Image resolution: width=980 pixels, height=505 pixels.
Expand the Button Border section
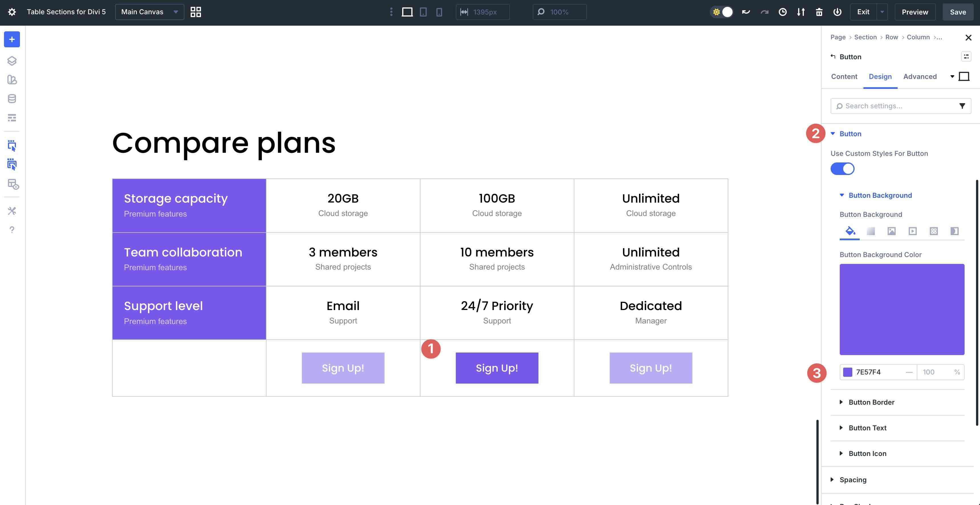(x=871, y=402)
